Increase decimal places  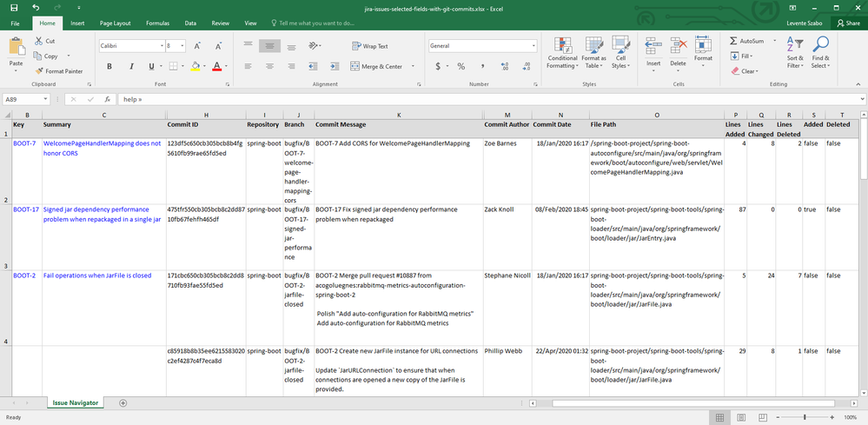click(504, 66)
